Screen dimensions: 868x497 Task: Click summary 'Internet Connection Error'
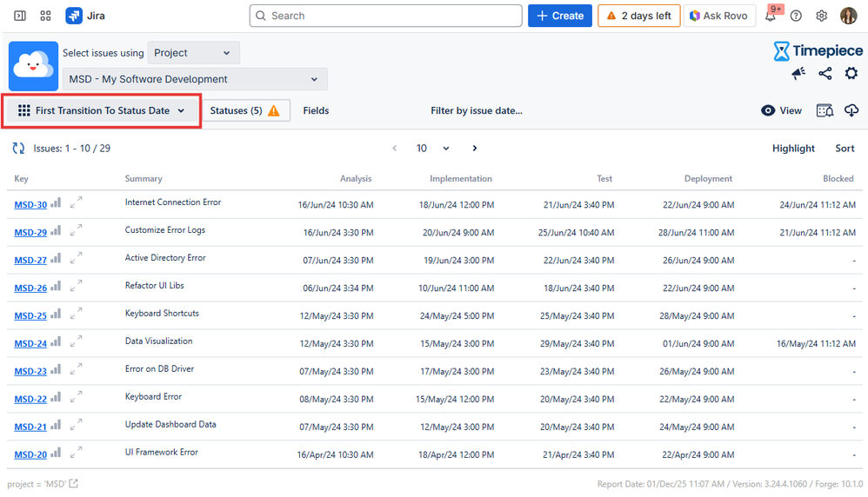tap(173, 202)
